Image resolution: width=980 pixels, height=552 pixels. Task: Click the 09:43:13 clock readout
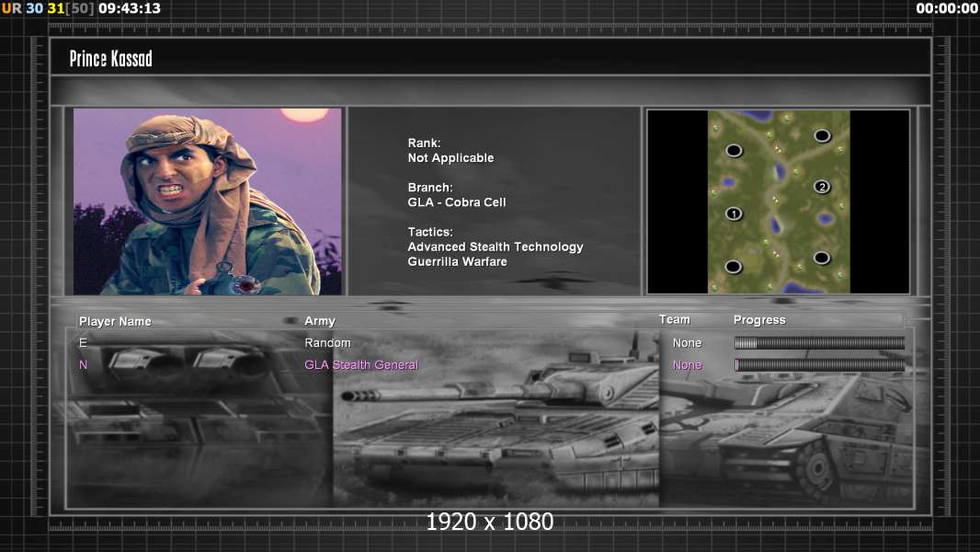tap(130, 9)
